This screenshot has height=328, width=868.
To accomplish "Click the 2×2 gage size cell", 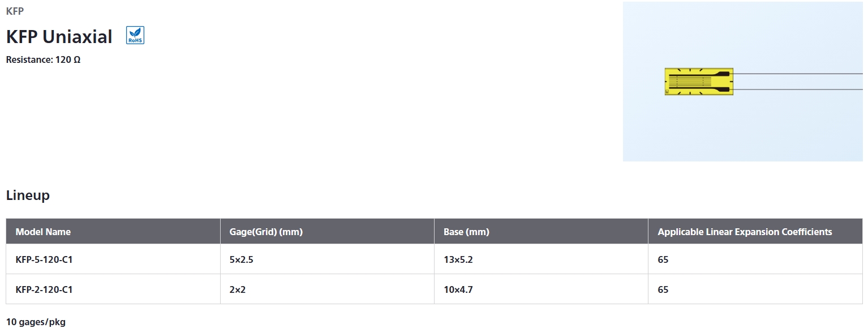I will coord(238,289).
